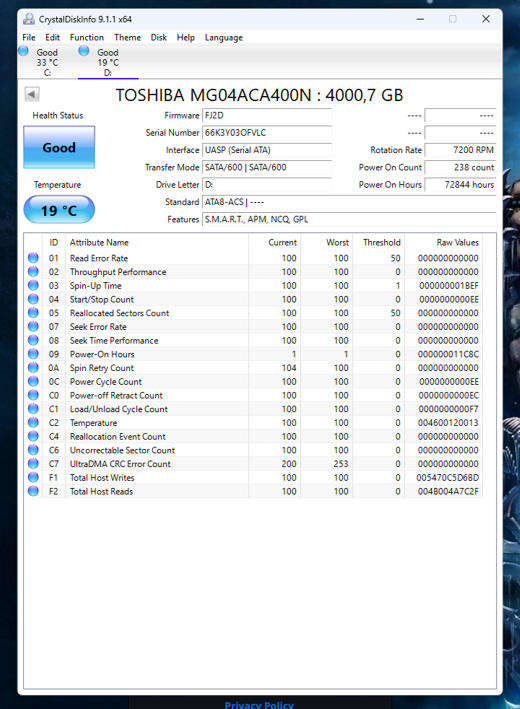
Task: Open the Edit menu
Action: point(52,38)
